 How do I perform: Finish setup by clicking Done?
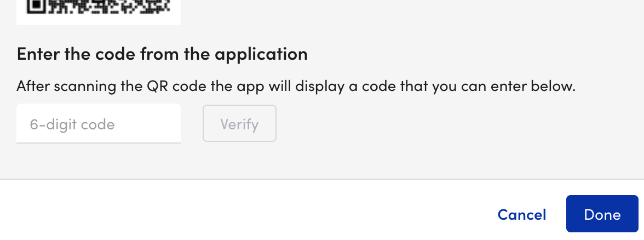(602, 214)
